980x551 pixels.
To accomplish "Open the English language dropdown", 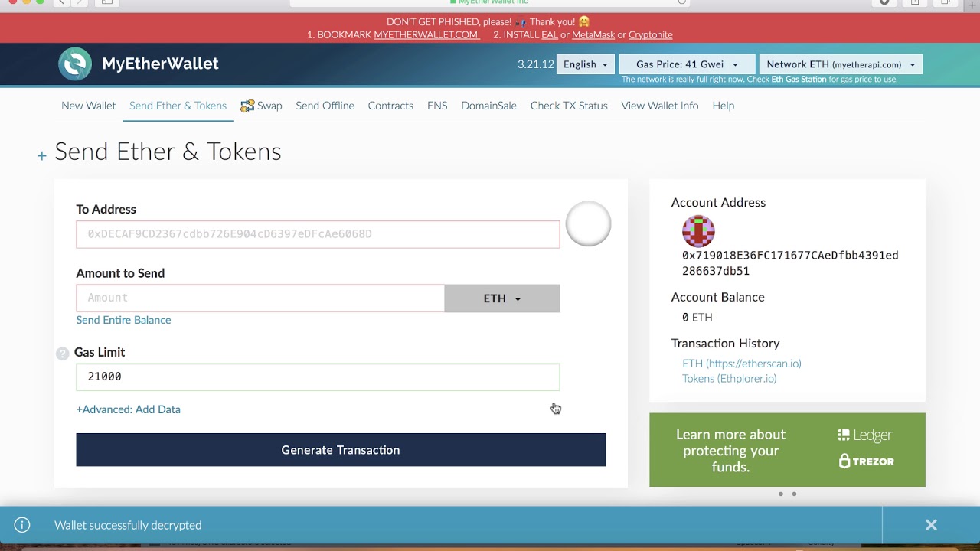I will (x=586, y=64).
